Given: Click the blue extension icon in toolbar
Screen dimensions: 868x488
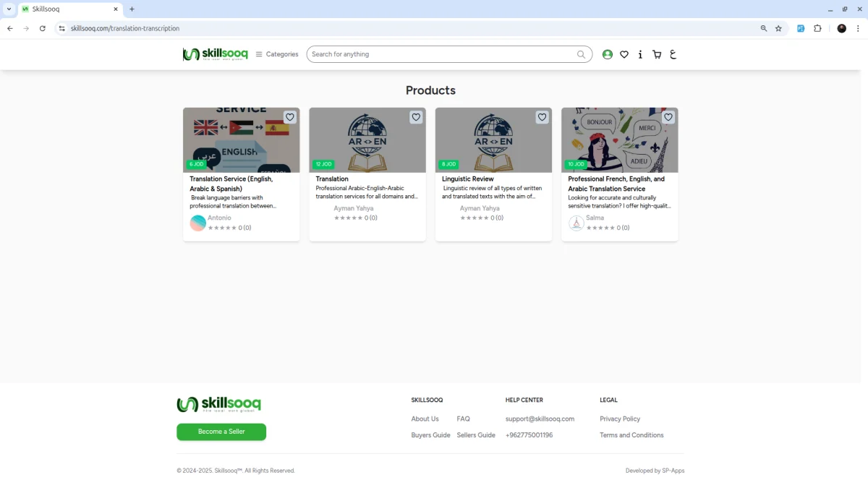Looking at the screenshot, I should [x=801, y=28].
